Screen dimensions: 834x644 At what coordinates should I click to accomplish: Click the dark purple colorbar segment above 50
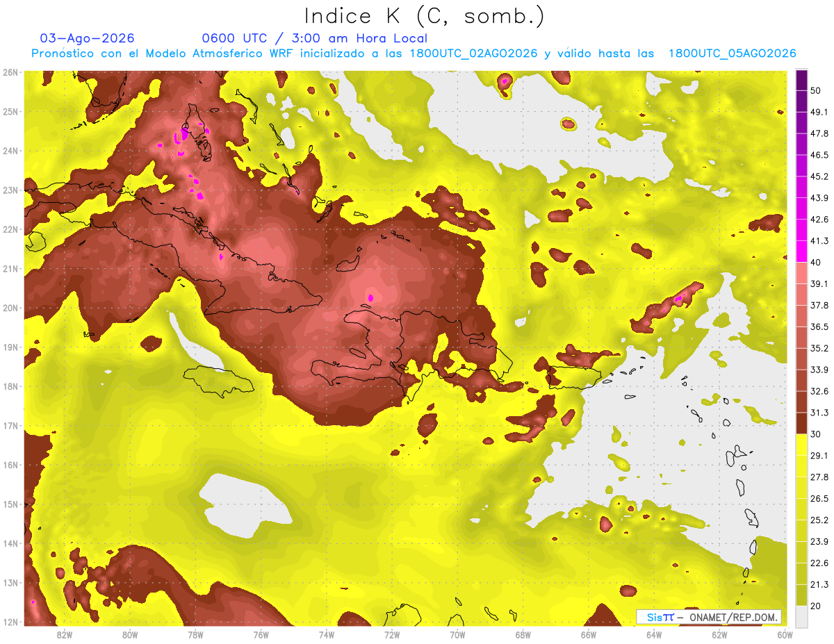[x=801, y=80]
